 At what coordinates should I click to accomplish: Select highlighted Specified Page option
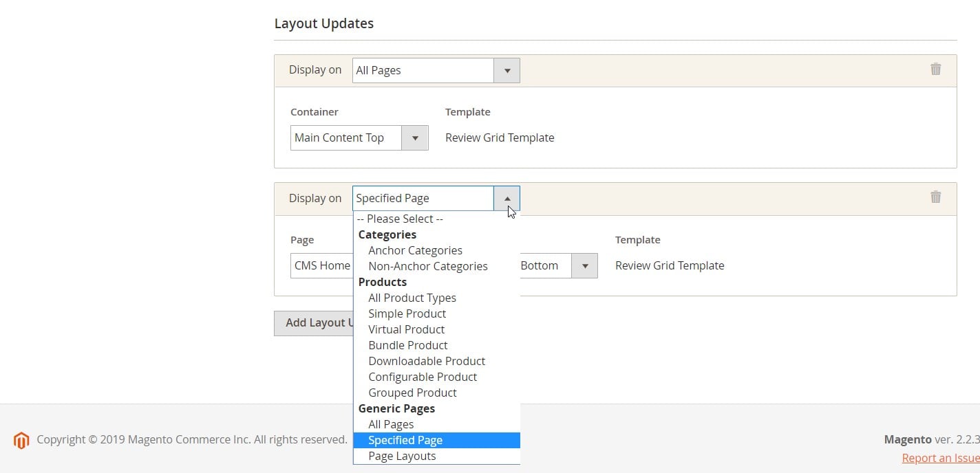click(436, 440)
